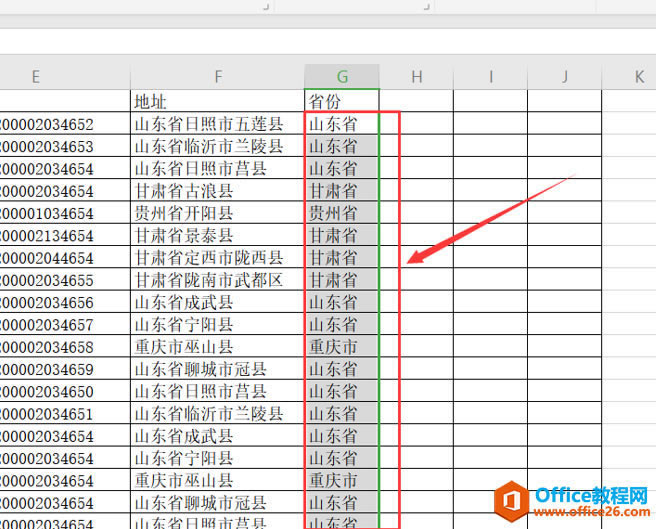This screenshot has height=529, width=657.
Task: Select 山东省日照市莒县 in row ending 2034650
Action: 217,391
